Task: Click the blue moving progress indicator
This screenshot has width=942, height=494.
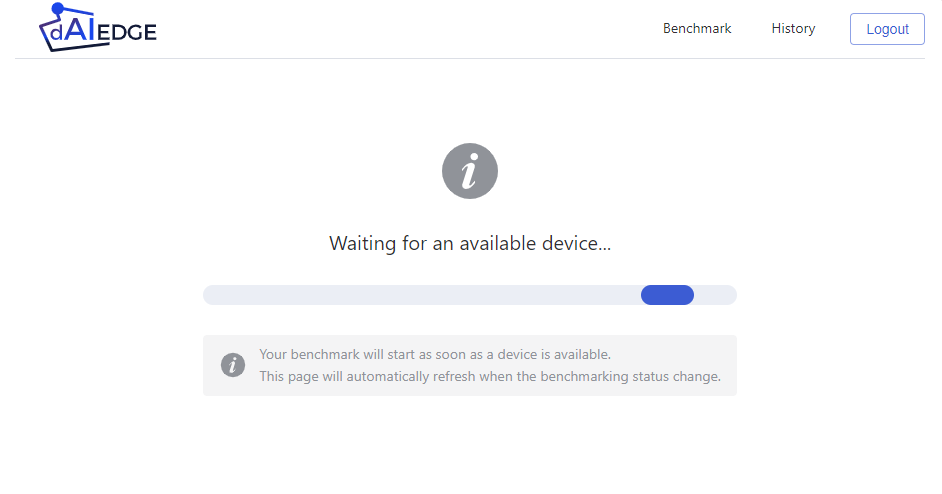Action: pos(667,295)
